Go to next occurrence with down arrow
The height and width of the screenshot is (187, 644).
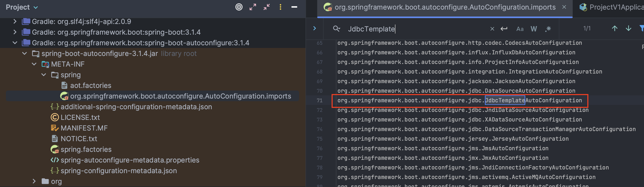coord(629,29)
